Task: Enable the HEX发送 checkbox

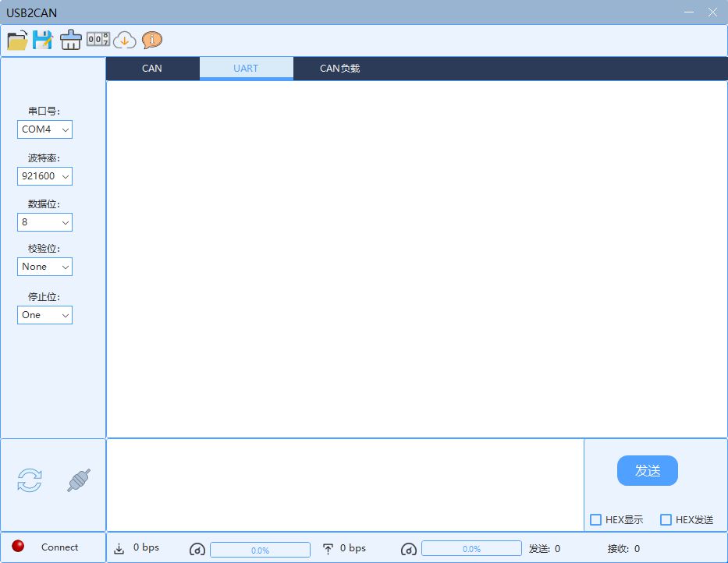Action: pyautogui.click(x=666, y=520)
